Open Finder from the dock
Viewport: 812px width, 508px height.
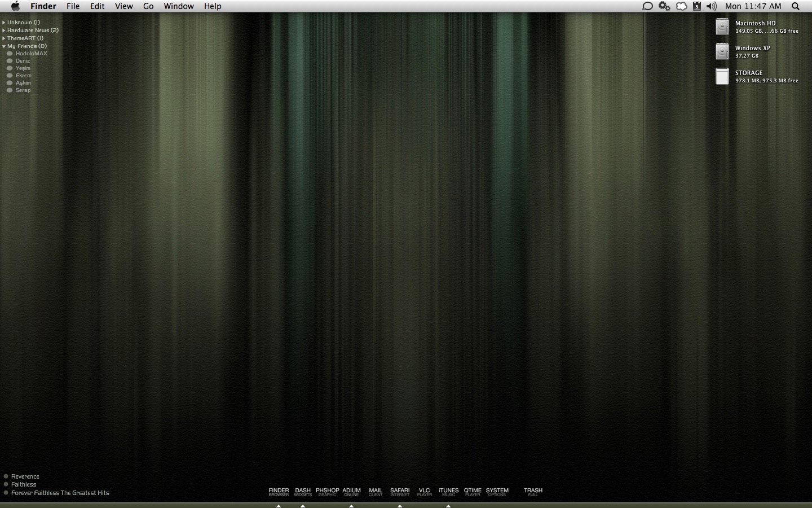279,492
